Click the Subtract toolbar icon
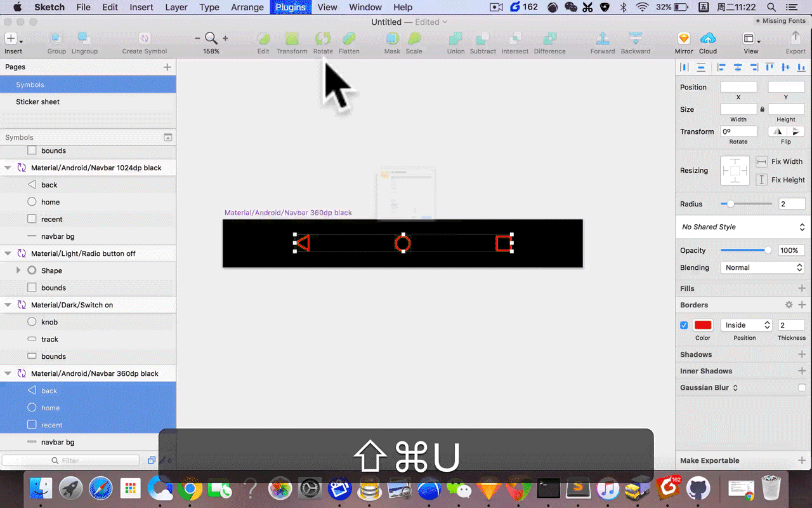The width and height of the screenshot is (812, 508). pos(483,39)
